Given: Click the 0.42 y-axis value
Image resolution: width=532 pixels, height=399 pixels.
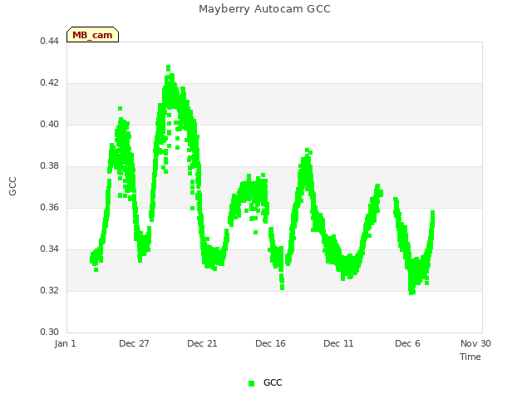Looking at the screenshot, I should 50,82.
